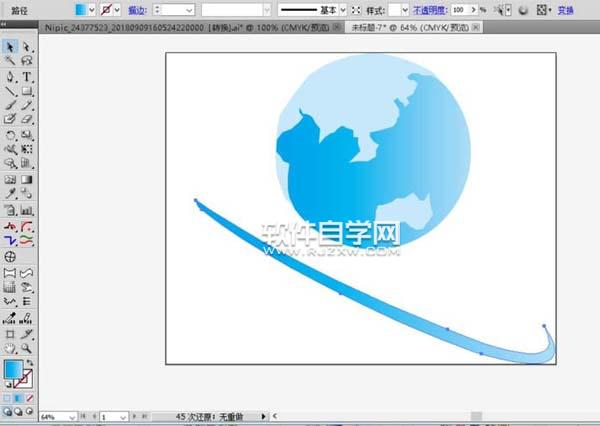Screen dimensions: 600x426
Task: Select the Pencil tool
Action: coord(26,105)
